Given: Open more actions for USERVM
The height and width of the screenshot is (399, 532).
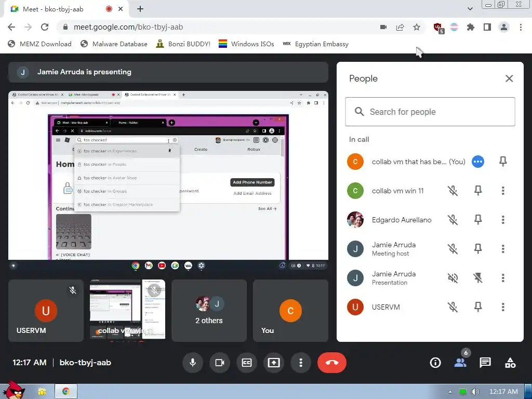Looking at the screenshot, I should tap(503, 307).
